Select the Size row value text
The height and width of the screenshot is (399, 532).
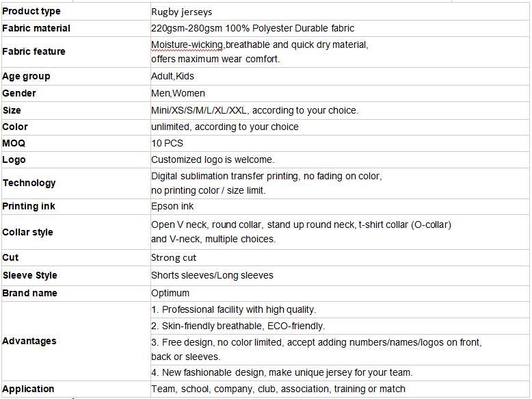pyautogui.click(x=255, y=110)
